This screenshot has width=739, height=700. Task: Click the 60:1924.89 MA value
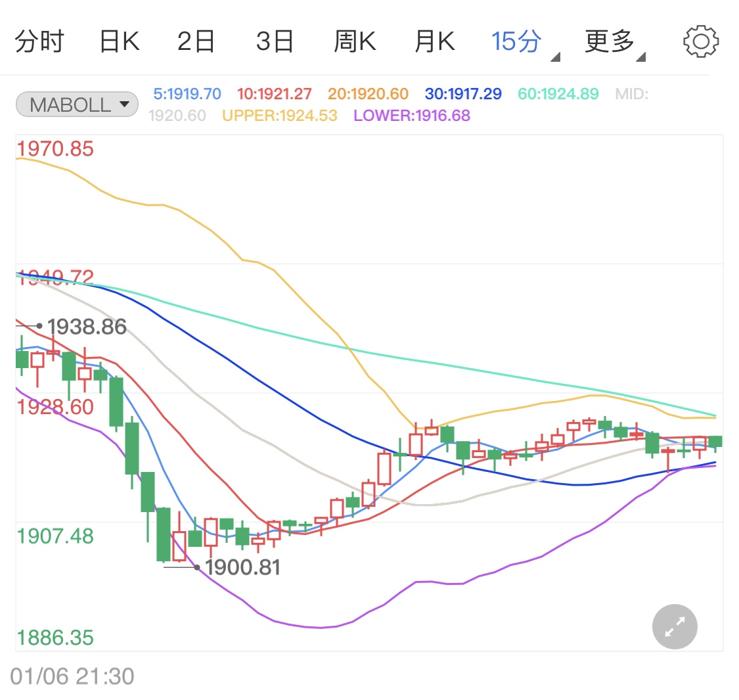point(558,94)
